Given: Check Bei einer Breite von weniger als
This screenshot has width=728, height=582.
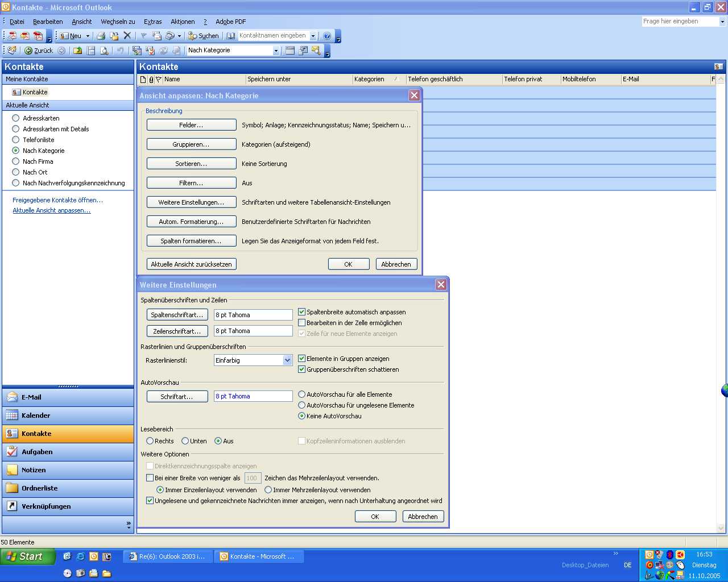Looking at the screenshot, I should pyautogui.click(x=150, y=478).
